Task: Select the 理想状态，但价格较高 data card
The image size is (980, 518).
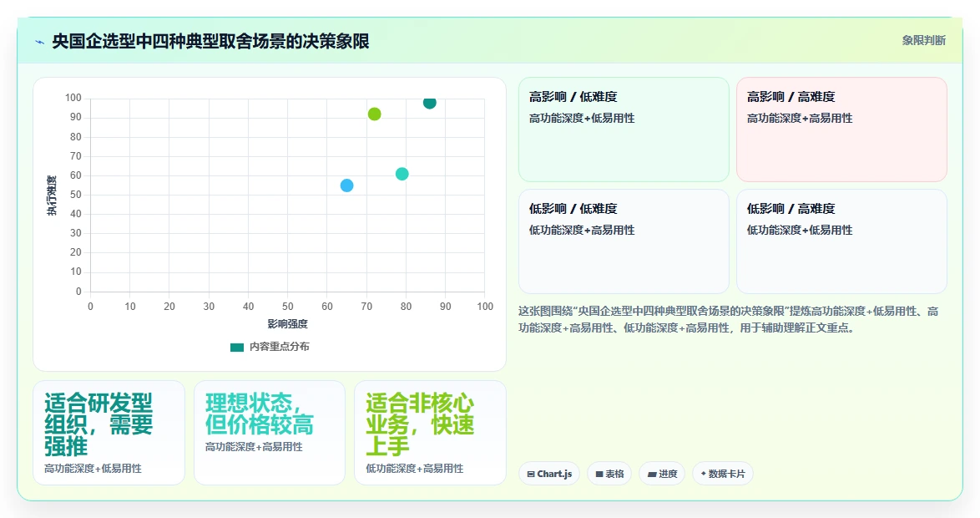Action: click(270, 433)
